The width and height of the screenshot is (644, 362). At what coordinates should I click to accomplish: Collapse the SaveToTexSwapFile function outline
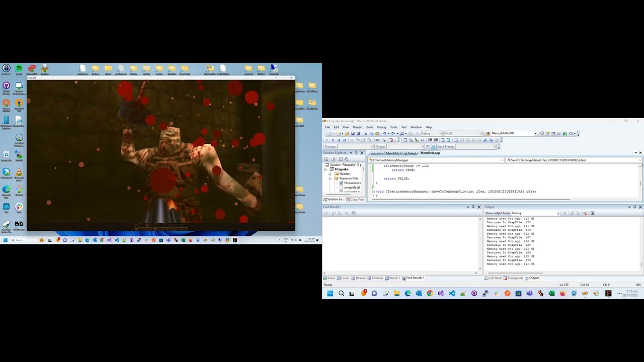pyautogui.click(x=373, y=192)
